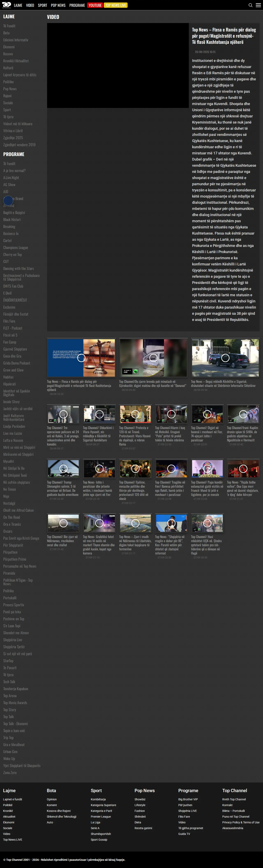Click the main black video player
The width and height of the screenshot is (263, 868).
[x=118, y=65]
